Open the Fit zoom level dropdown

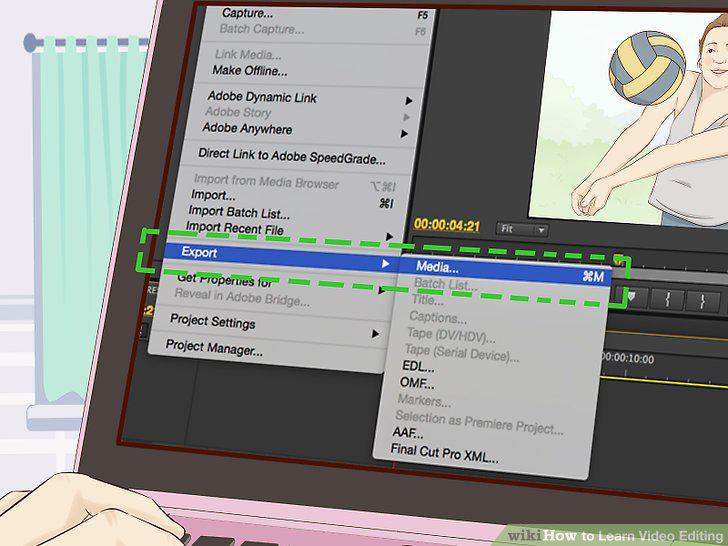point(522,229)
